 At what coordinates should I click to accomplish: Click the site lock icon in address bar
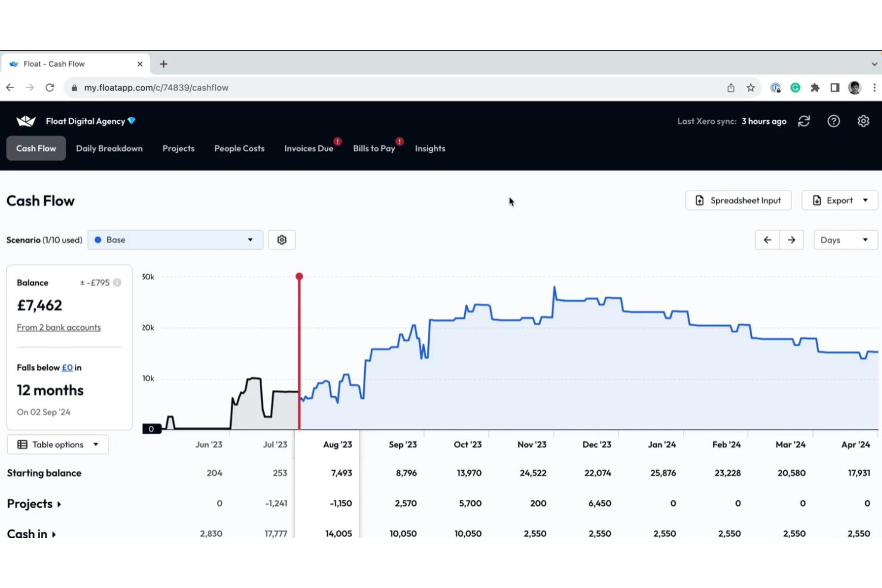(x=74, y=88)
